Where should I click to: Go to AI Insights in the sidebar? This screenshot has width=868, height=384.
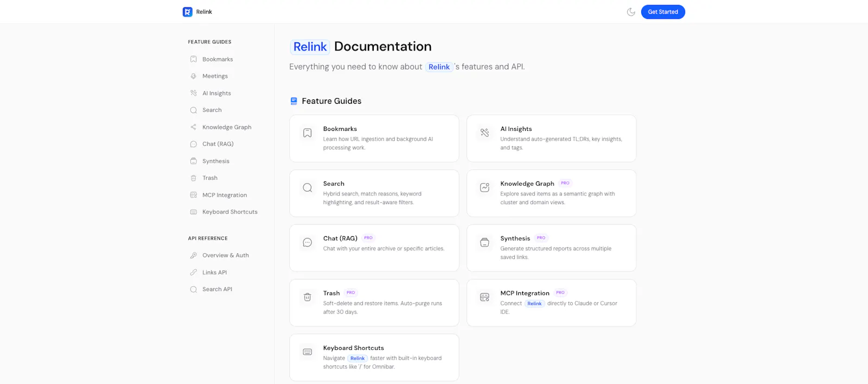[x=216, y=93]
